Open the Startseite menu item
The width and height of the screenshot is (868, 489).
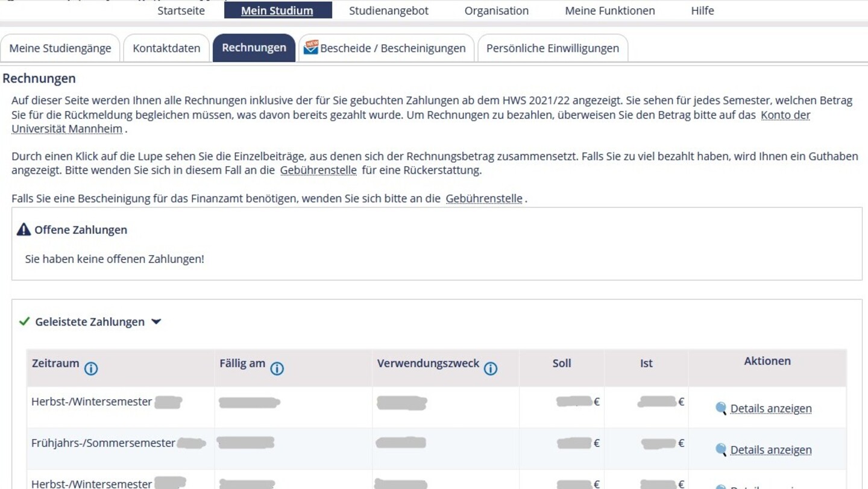coord(181,10)
